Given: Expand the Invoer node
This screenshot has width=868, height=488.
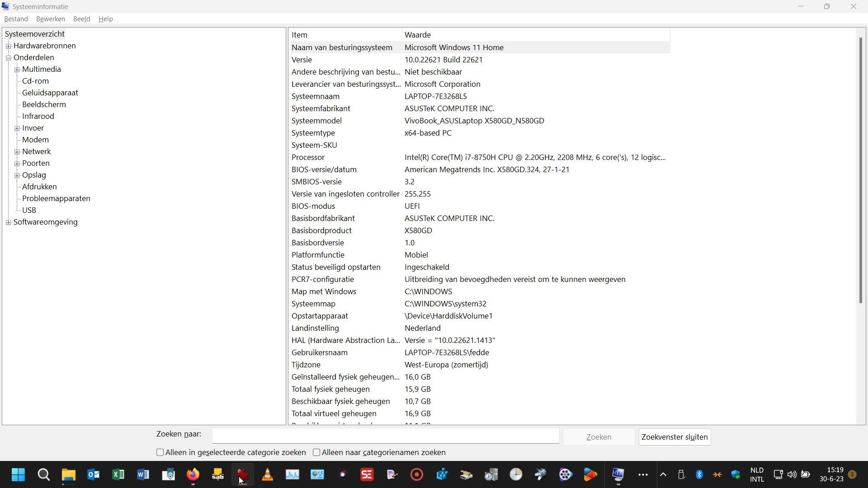Looking at the screenshot, I should [17, 128].
